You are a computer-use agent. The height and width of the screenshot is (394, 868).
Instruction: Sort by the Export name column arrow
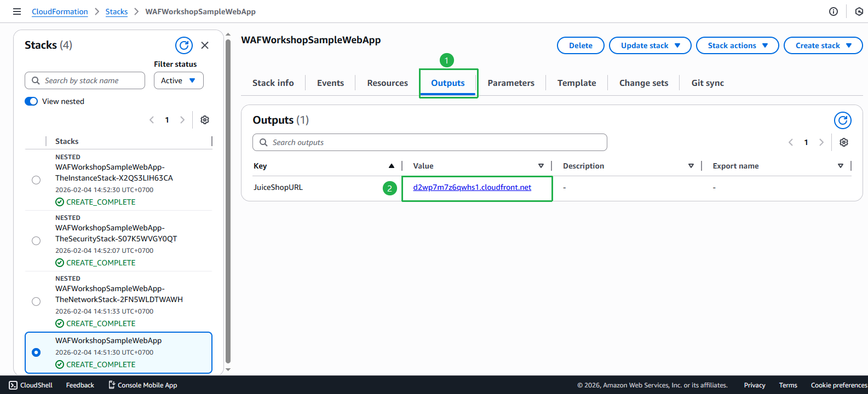point(841,166)
